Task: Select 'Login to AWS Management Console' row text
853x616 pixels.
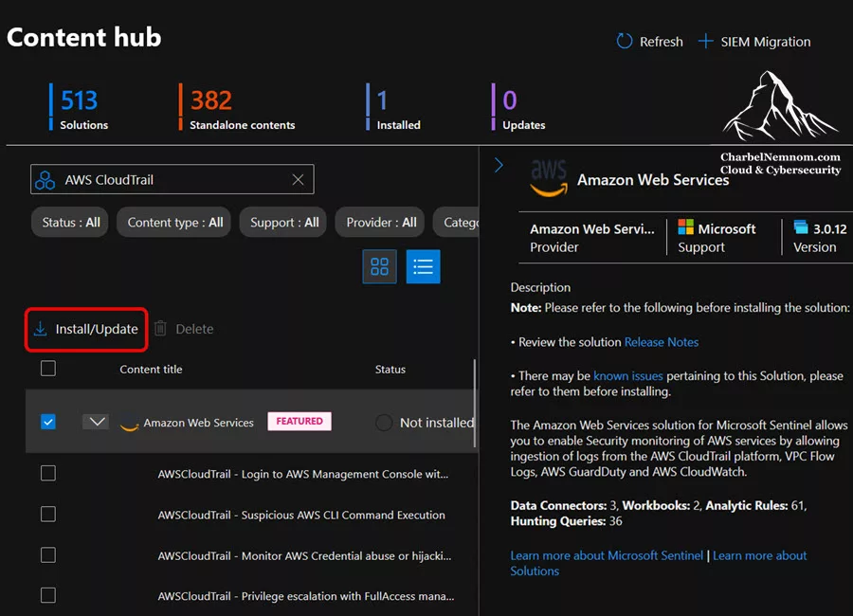Action: [303, 474]
